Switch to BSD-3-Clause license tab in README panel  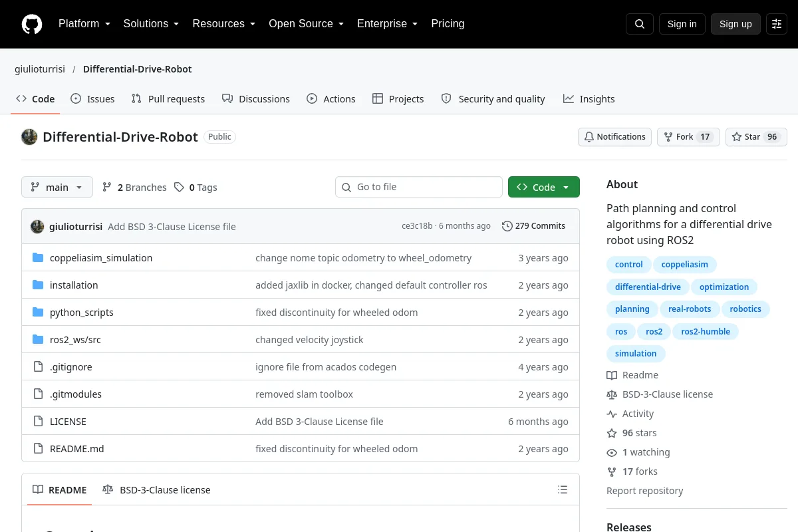[x=156, y=490]
